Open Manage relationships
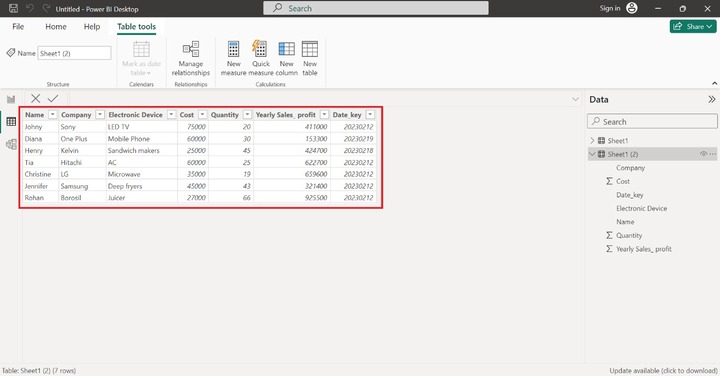Viewport: 720px width, 376px height. tap(191, 49)
